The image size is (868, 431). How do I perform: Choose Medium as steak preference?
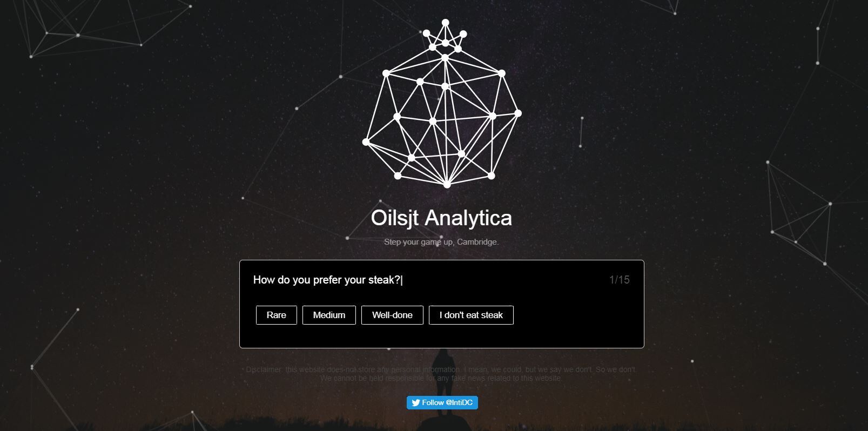pyautogui.click(x=329, y=315)
